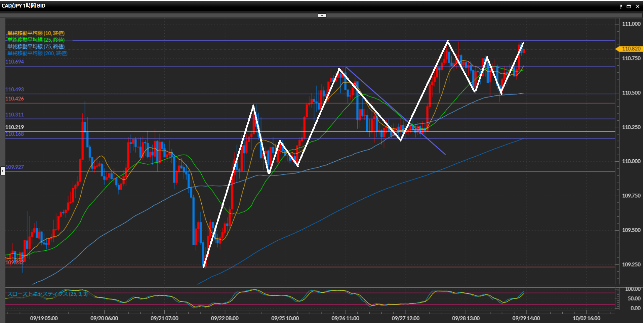Select the red 110.426 price line label

click(x=14, y=98)
